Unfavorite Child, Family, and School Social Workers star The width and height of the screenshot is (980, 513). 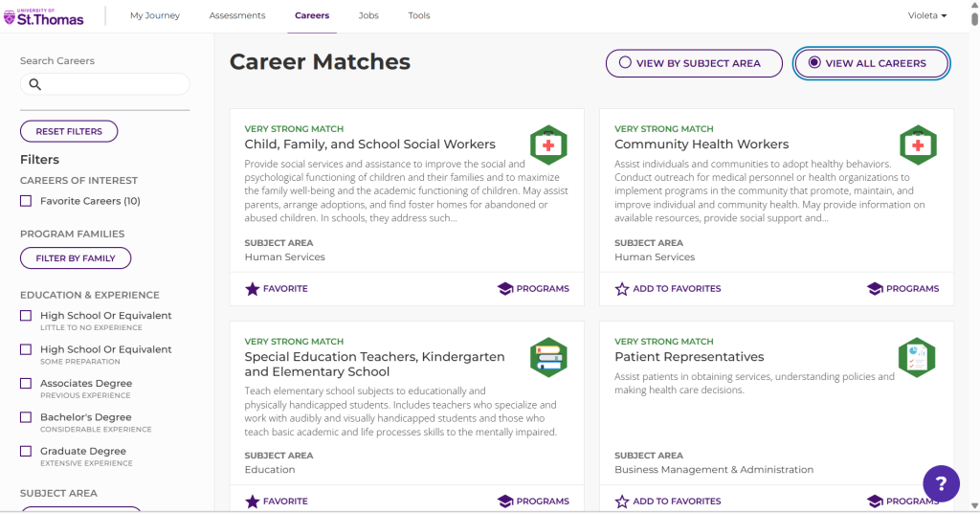pos(252,289)
